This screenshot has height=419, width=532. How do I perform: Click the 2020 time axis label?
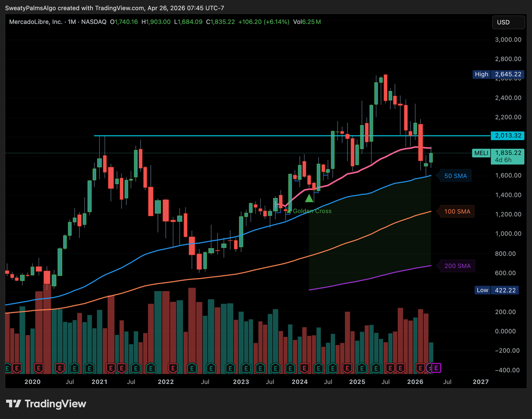tap(32, 382)
